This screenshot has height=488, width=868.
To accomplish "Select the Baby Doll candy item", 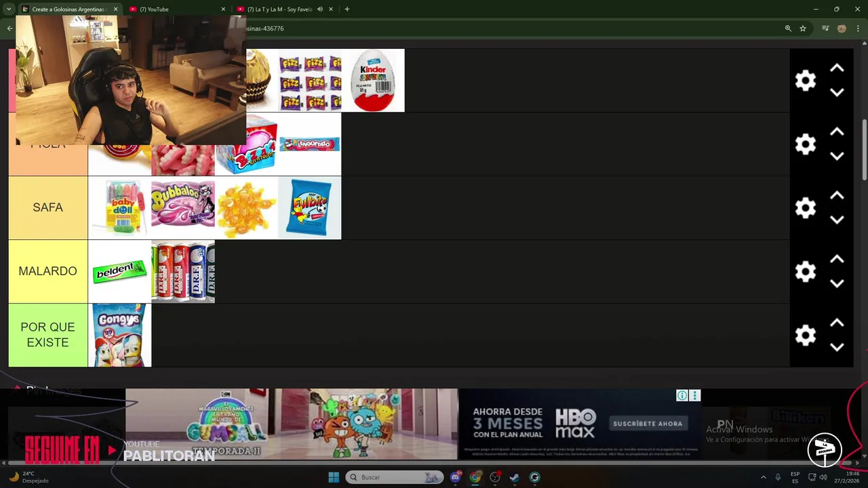I will 119,208.
